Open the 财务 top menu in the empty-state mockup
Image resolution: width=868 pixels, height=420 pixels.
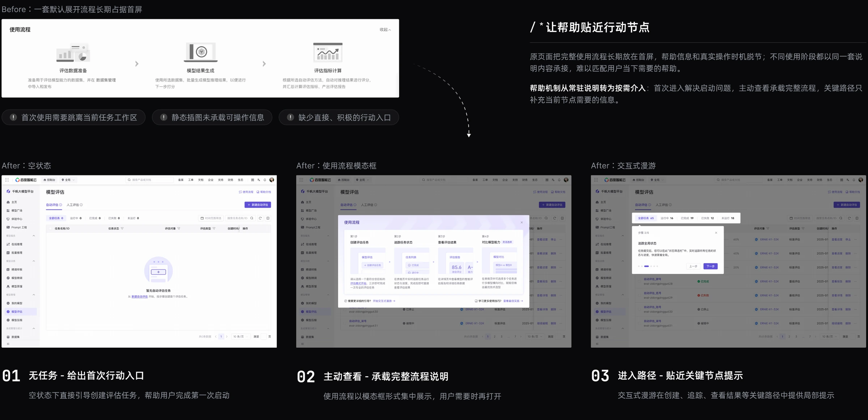click(230, 180)
